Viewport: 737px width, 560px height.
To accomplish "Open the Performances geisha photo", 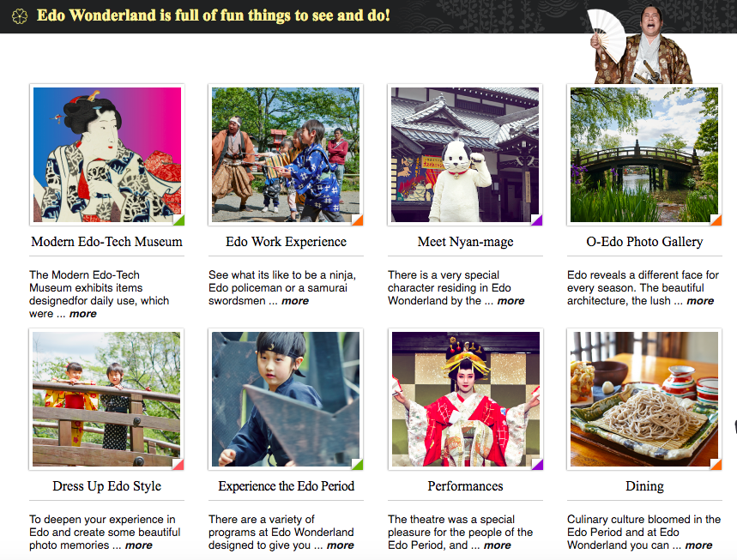I will [x=465, y=399].
